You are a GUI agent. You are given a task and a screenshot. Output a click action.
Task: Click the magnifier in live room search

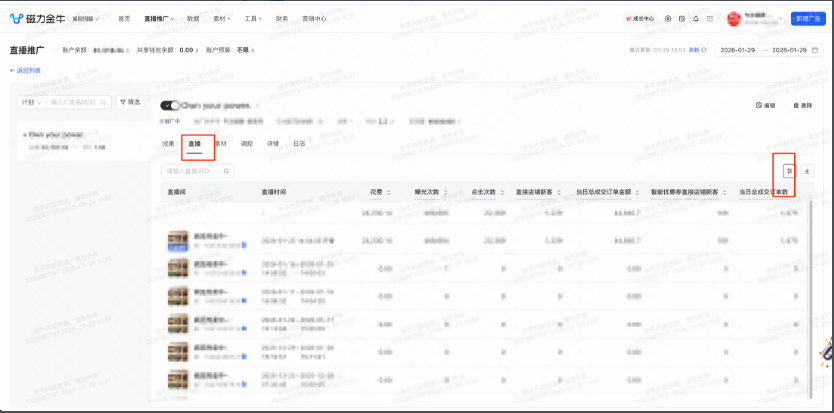tap(227, 171)
